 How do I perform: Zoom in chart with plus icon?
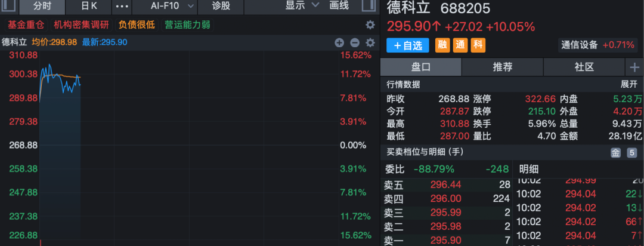click(x=339, y=42)
